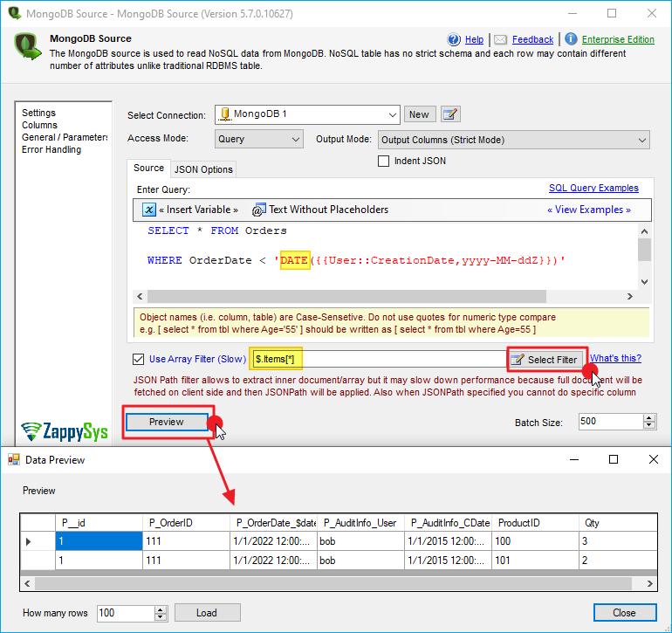Click the MongoDB leaf logo icon
672x633 pixels.
28,45
